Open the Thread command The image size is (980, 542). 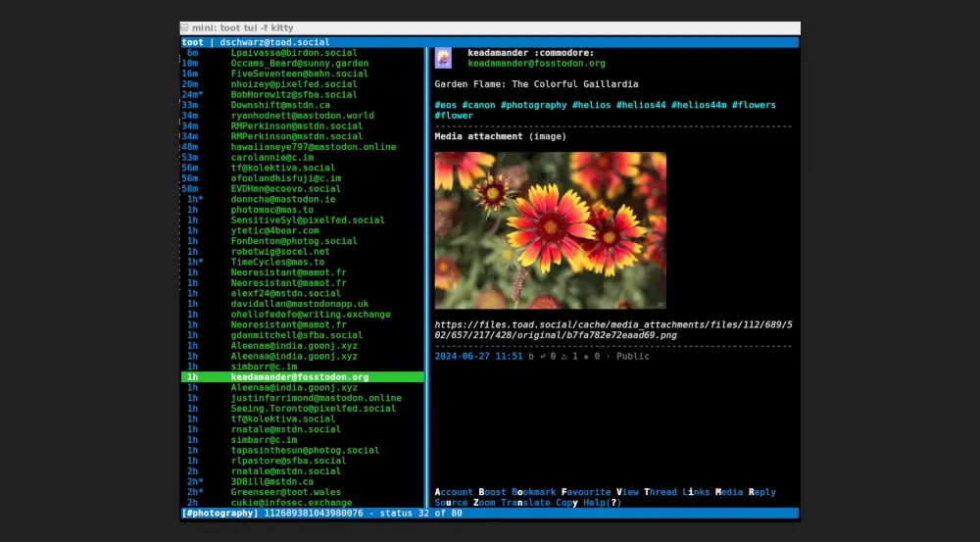(x=661, y=492)
